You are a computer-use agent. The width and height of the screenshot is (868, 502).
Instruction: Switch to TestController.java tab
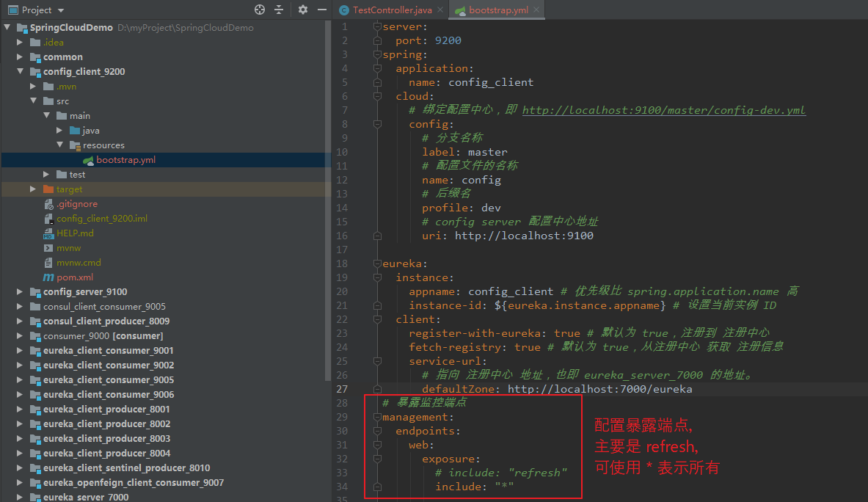coord(392,10)
